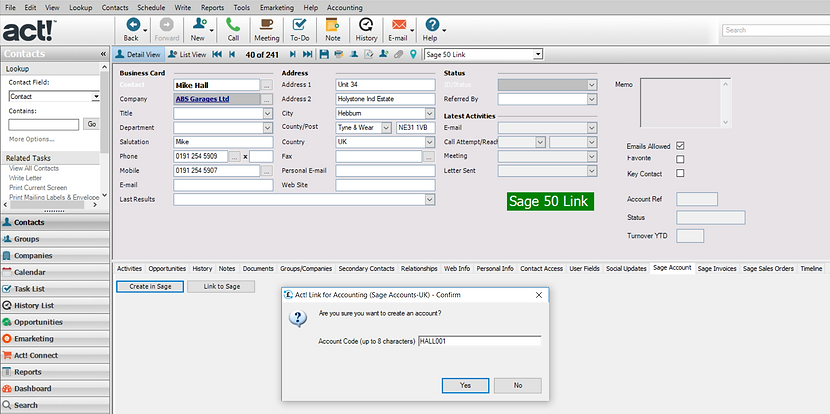
Task: Record a History item from toolbar
Action: (366, 30)
